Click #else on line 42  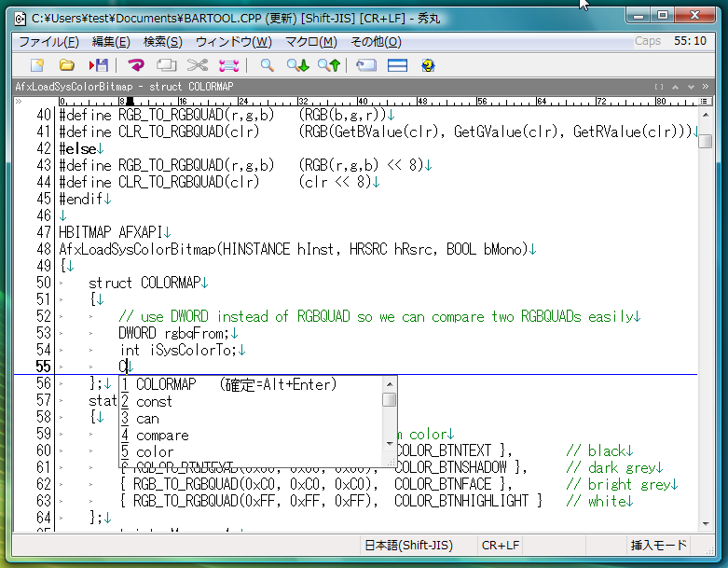pyautogui.click(x=77, y=149)
